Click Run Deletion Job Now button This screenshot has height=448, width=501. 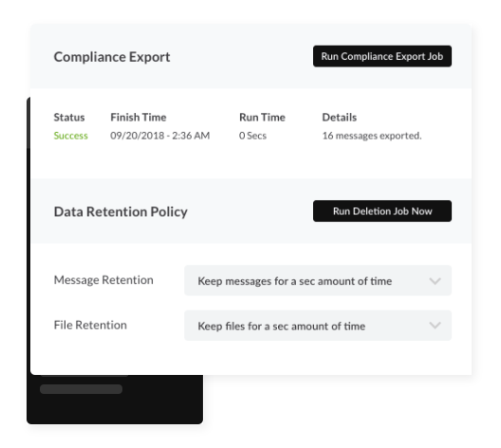tap(382, 212)
